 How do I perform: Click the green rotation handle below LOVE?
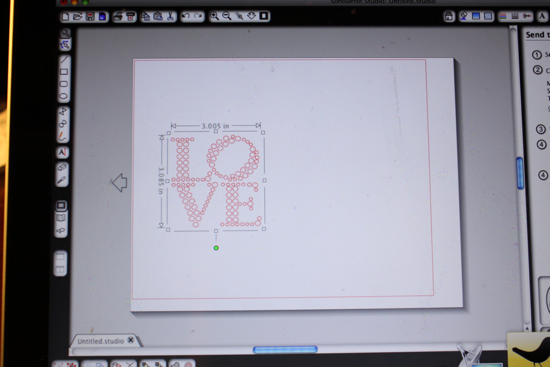click(x=216, y=248)
